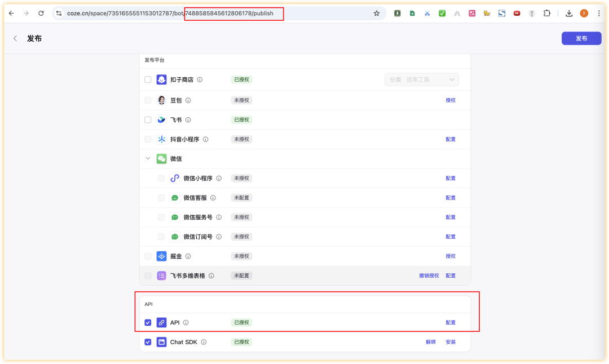The image size is (609, 364).
Task: Click the browser forward arrow
Action: [26, 13]
